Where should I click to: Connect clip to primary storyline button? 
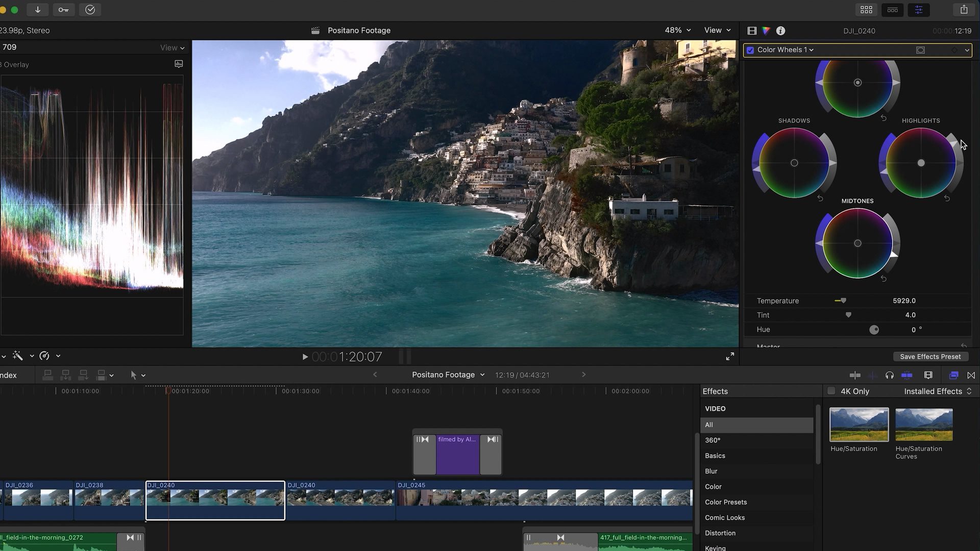coord(47,375)
